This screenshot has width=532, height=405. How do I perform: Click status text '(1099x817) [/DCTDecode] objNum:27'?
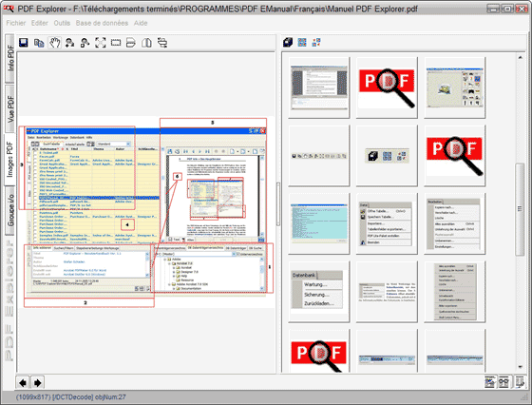70,396
